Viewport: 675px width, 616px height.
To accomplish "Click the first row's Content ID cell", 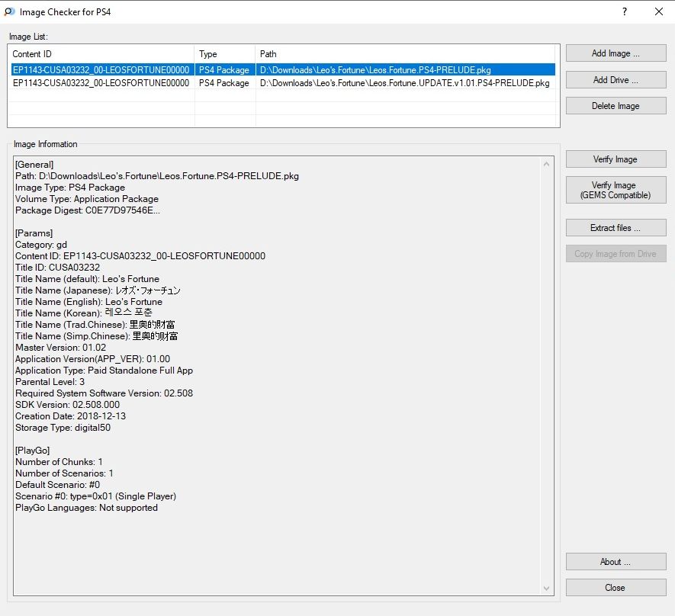I will click(x=101, y=69).
